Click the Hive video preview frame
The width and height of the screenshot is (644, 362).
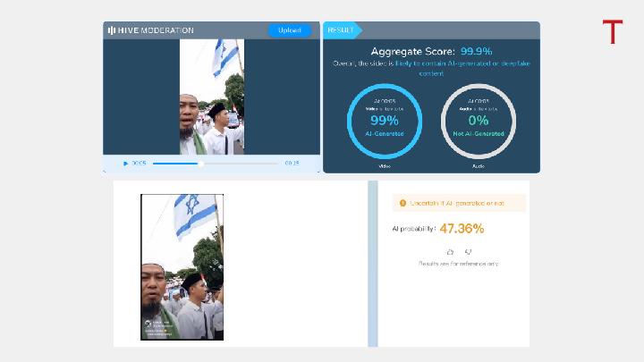coord(212,97)
